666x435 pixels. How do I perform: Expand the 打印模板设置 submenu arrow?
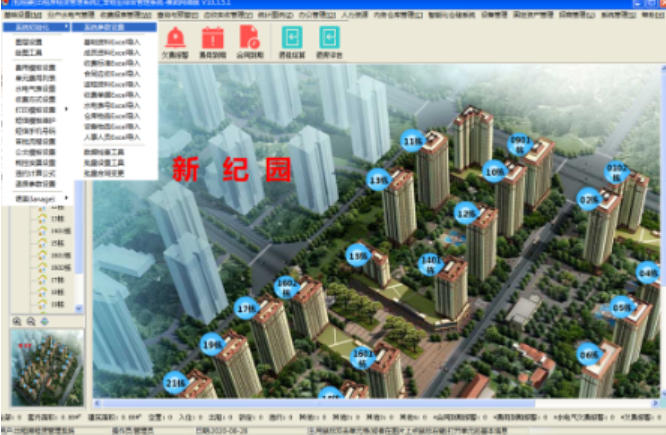point(66,109)
